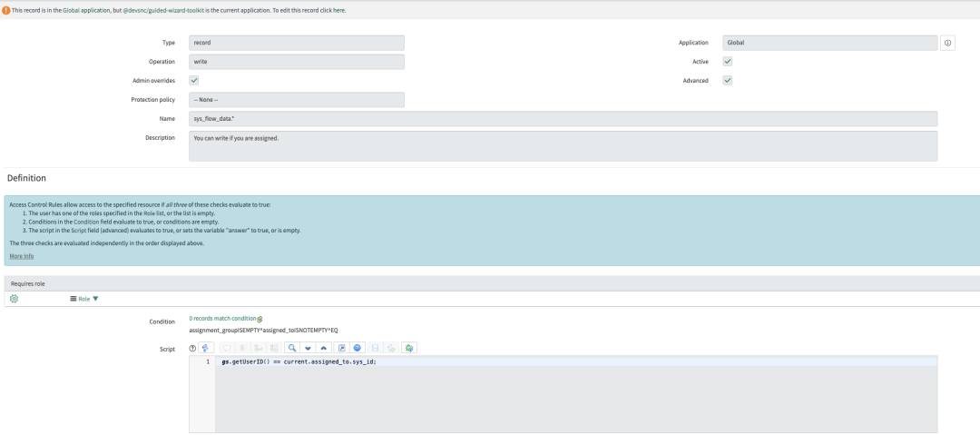Click the save icon in script toolbar
This screenshot has width=980, height=435.
coord(376,348)
